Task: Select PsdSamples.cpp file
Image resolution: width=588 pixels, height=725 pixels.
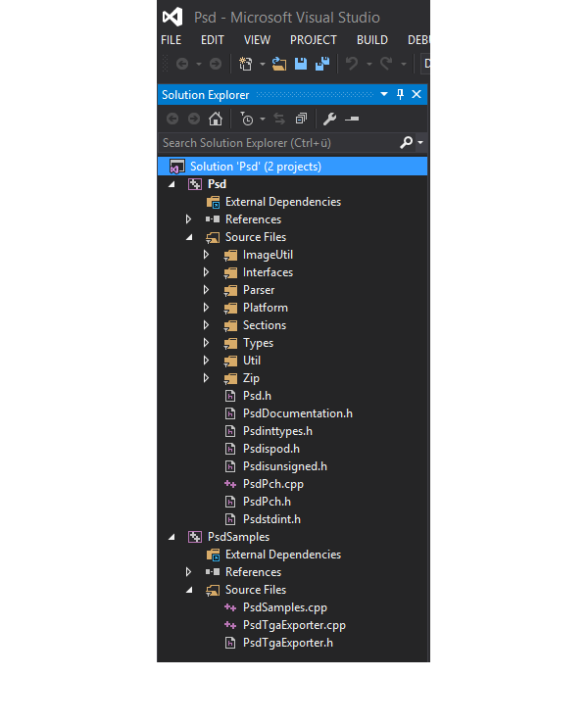Action: 285,607
